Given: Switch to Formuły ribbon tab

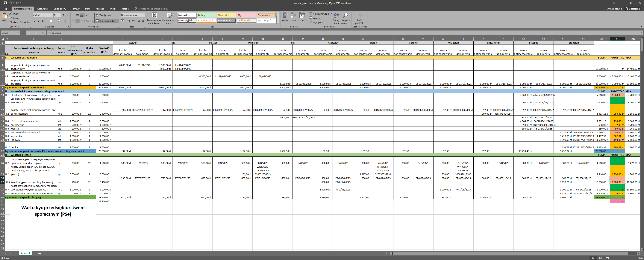Looking at the screenshot, I should coord(75,9).
